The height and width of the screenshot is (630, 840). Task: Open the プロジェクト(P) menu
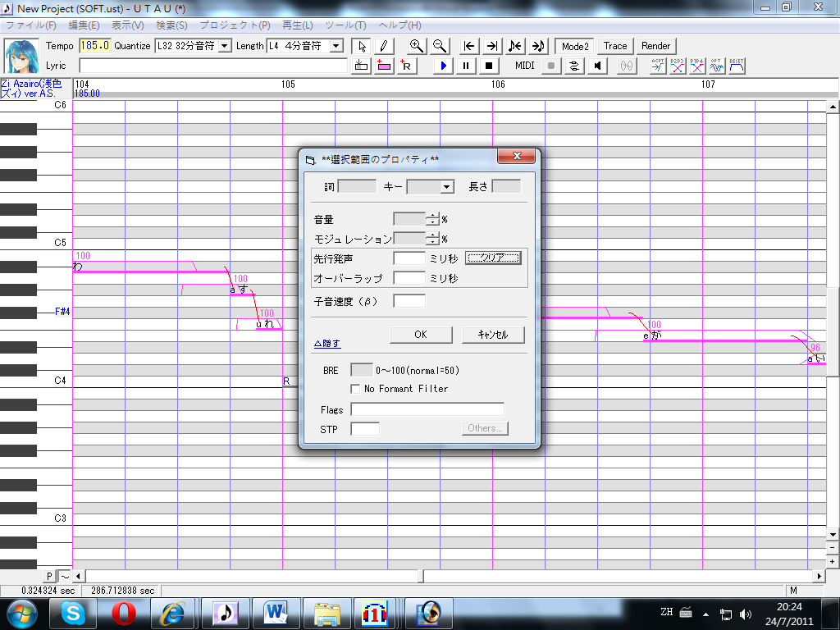coord(235,25)
